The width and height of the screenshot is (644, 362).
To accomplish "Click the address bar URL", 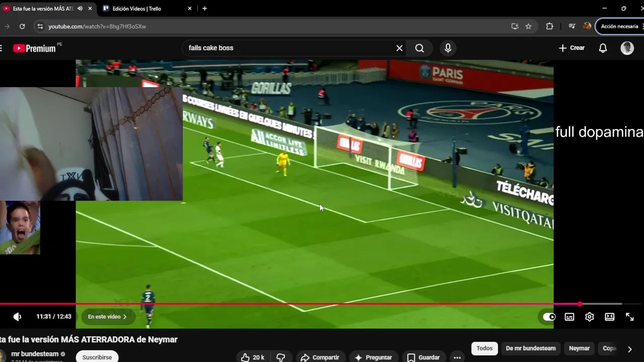I will click(x=97, y=26).
